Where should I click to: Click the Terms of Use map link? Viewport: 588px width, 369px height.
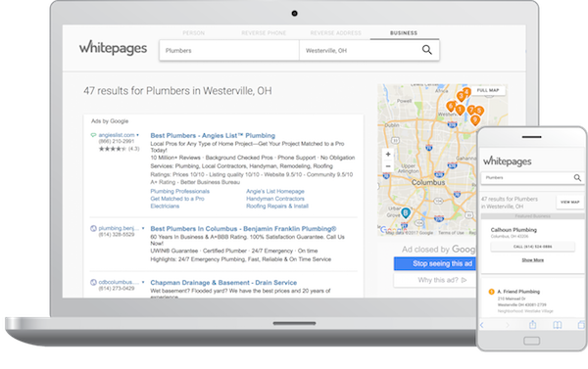[451, 233]
